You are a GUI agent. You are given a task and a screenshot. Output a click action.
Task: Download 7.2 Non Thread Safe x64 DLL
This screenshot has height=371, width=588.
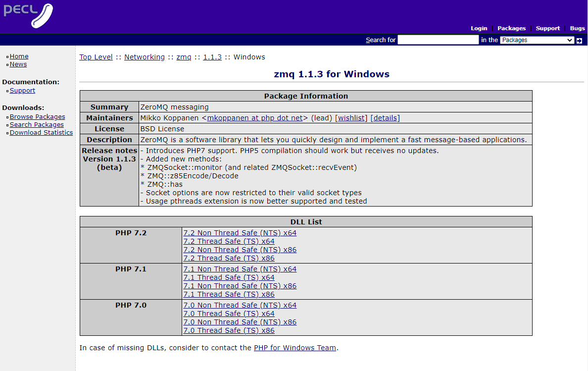pos(240,233)
